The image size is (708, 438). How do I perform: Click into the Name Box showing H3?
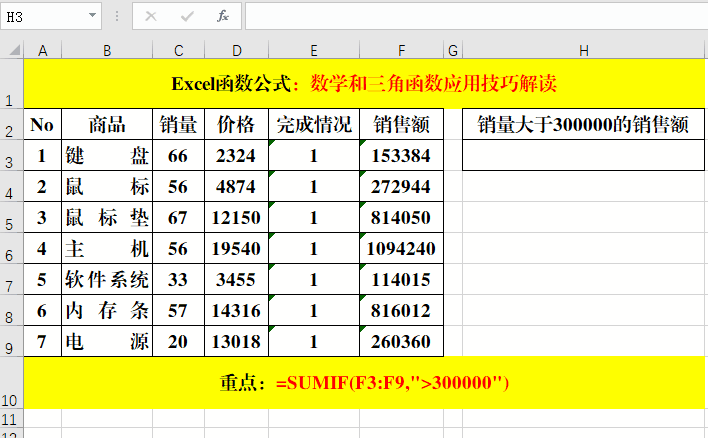coord(43,17)
